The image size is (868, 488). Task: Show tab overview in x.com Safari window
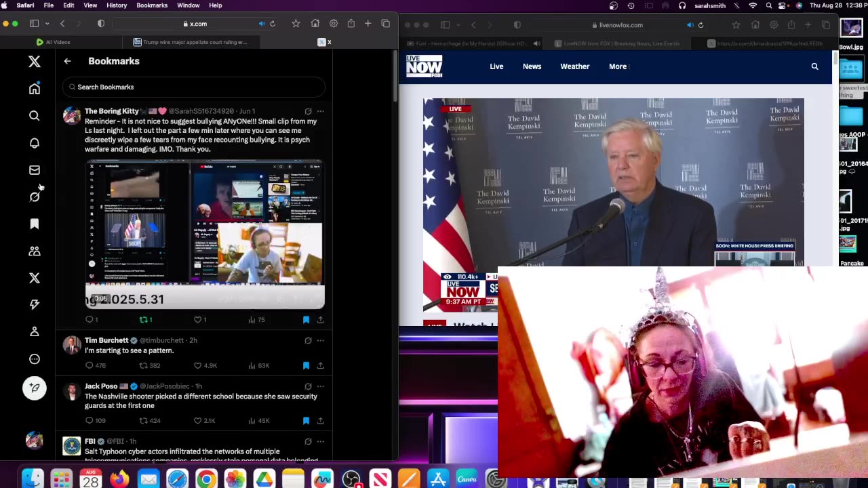point(385,24)
